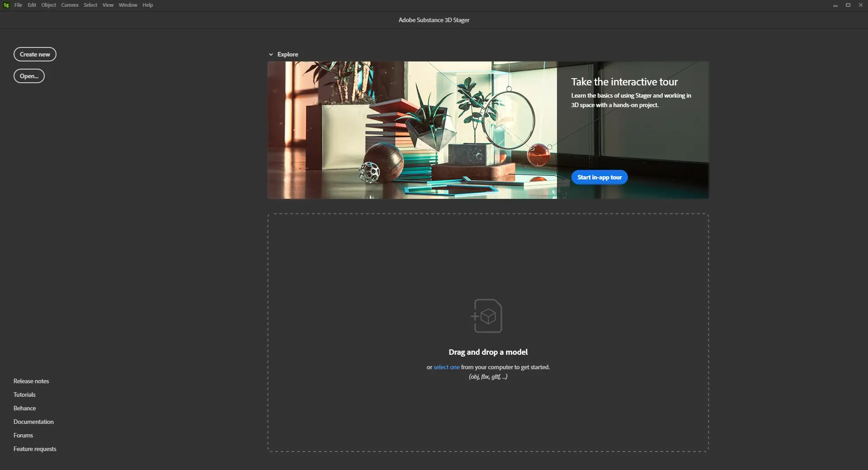The width and height of the screenshot is (868, 470).
Task: Open Behance from the sidebar
Action: (24, 408)
